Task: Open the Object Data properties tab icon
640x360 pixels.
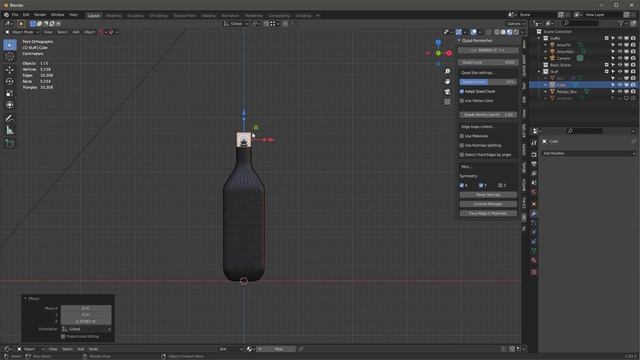Action: click(x=533, y=251)
